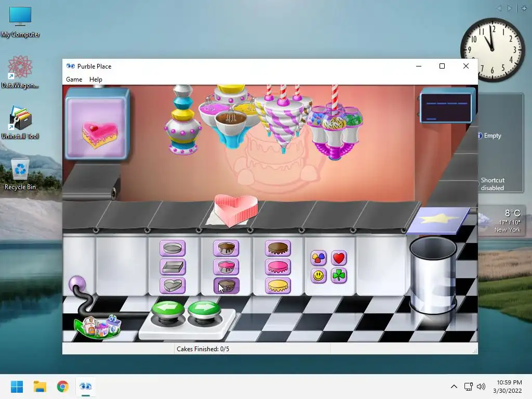Image resolution: width=532 pixels, height=399 pixels.
Task: Select the round cake pan button
Action: point(172,248)
